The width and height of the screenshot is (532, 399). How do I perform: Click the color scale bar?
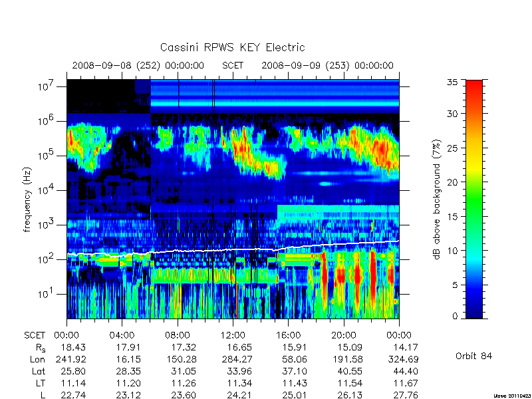pos(474,199)
